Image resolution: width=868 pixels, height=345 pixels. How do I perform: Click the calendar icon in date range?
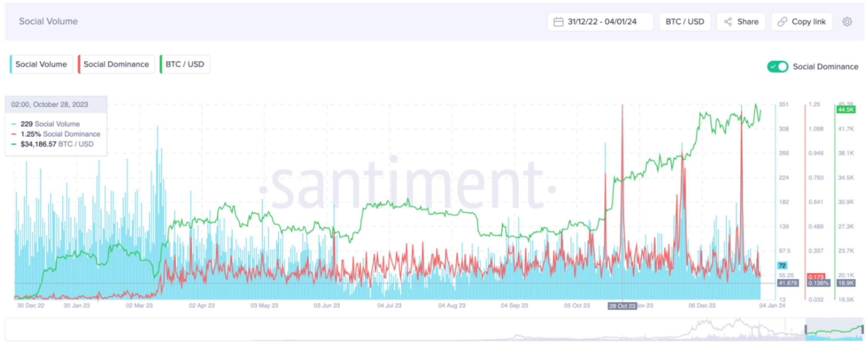pyautogui.click(x=558, y=22)
